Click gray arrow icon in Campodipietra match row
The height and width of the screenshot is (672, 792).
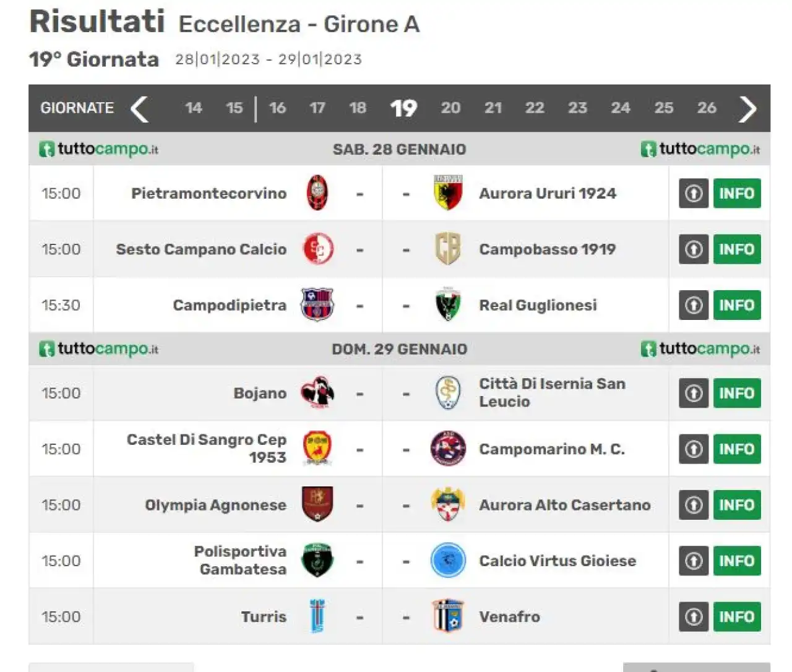click(694, 305)
